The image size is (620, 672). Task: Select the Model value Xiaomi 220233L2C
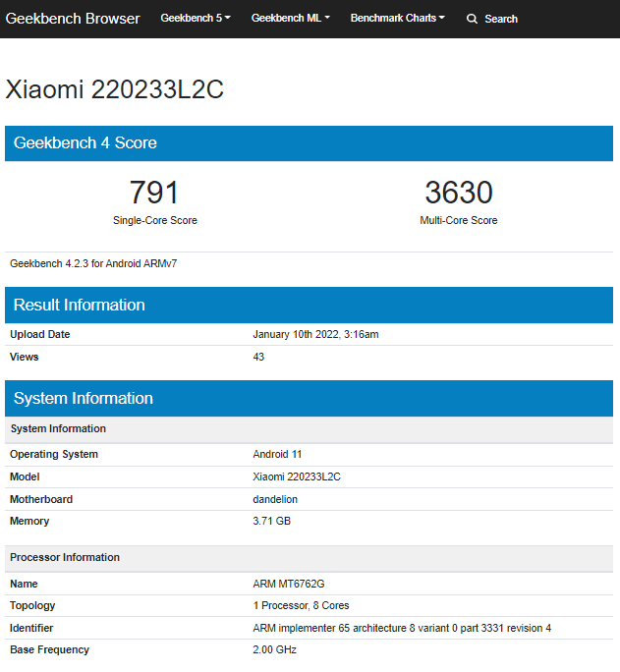297,476
